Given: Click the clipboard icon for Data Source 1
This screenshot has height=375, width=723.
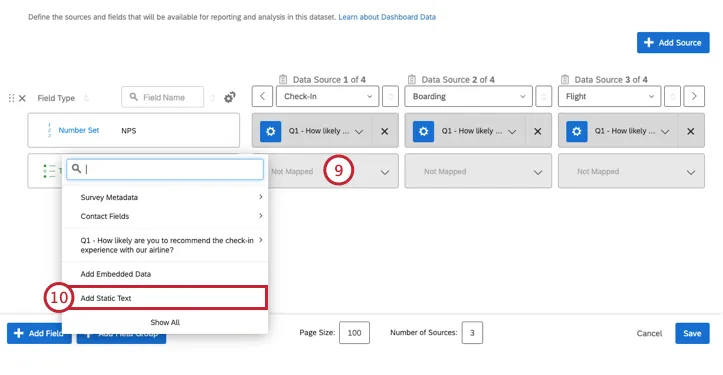Looking at the screenshot, I should pyautogui.click(x=283, y=79).
